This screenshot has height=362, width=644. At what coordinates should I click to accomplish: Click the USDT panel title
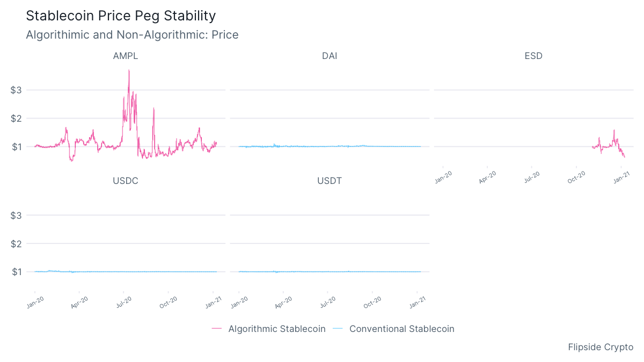330,181
